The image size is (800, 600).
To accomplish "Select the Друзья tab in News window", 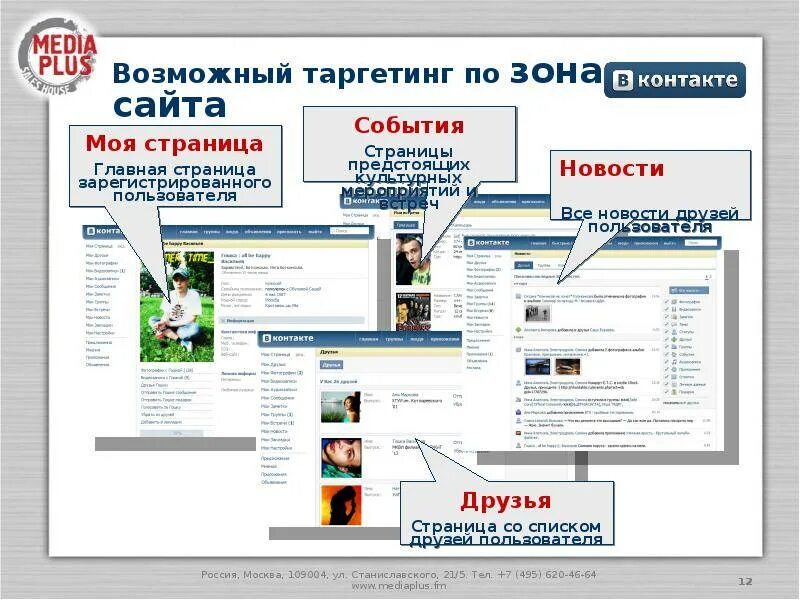I will click(x=524, y=265).
